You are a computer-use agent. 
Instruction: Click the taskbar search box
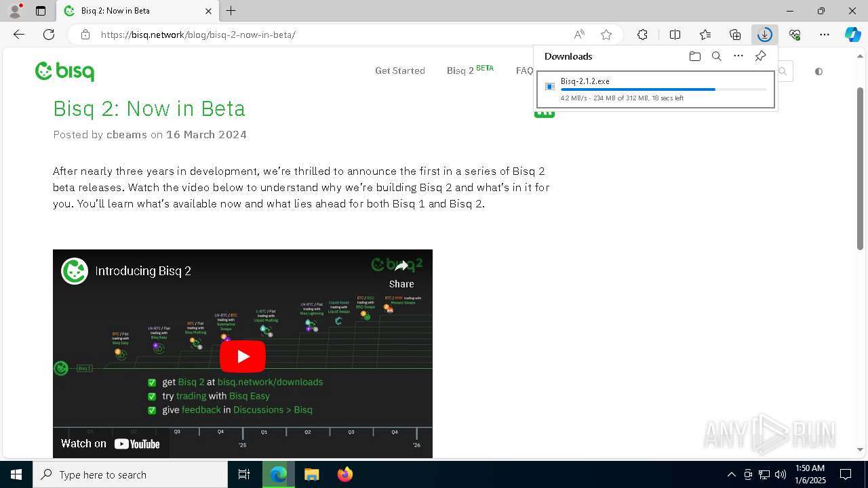tap(130, 474)
